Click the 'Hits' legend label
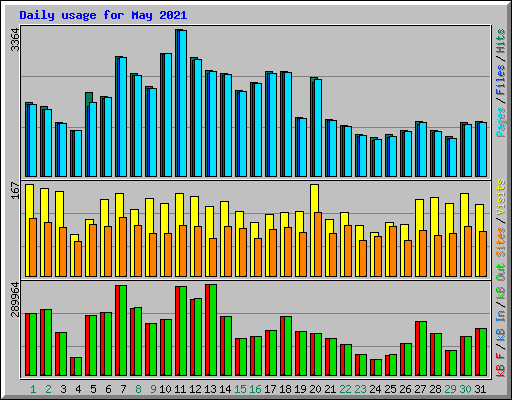Viewport: 512px width, 400px height. [501, 41]
